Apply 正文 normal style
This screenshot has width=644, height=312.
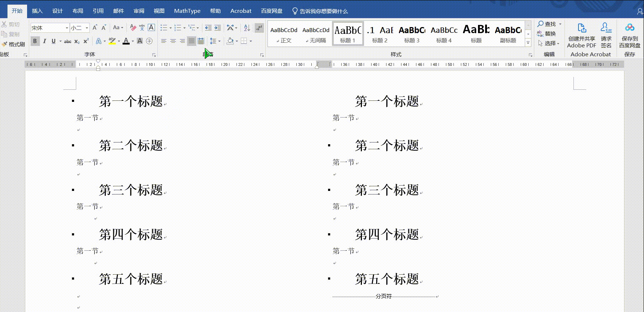[284, 33]
